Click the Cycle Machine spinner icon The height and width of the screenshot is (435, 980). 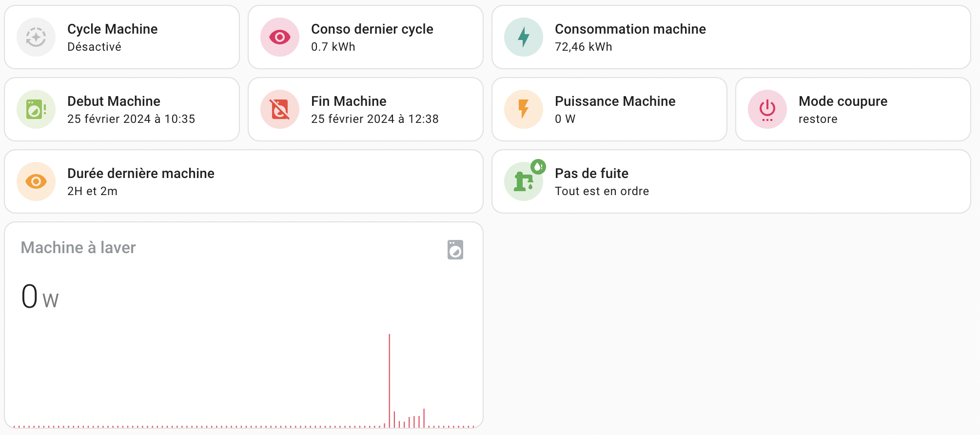tap(36, 37)
